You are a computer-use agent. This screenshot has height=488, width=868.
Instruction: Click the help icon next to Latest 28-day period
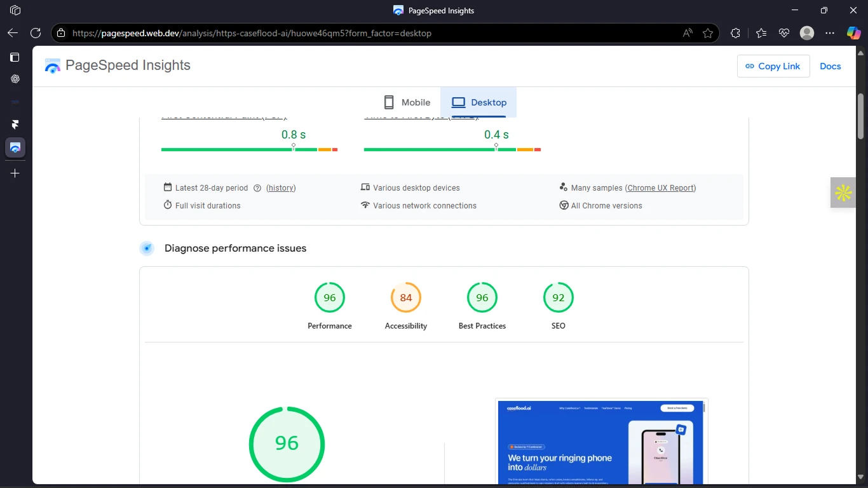257,188
